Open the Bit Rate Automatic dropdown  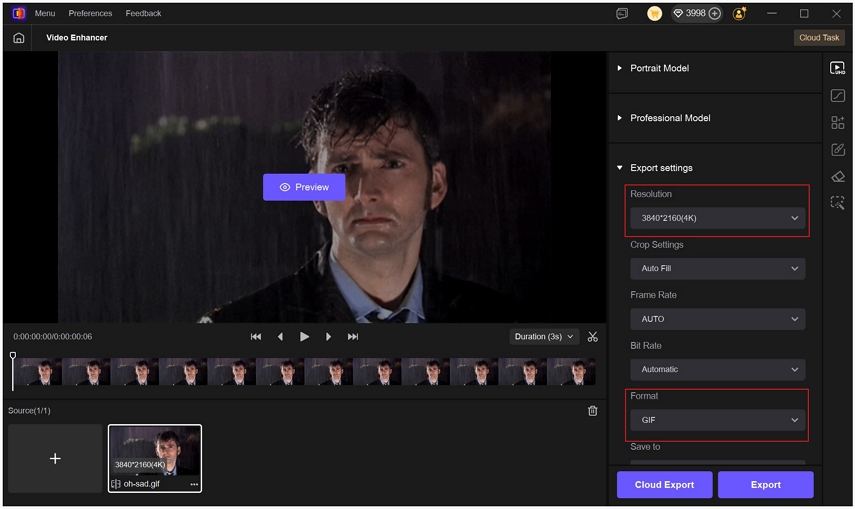[x=718, y=369]
